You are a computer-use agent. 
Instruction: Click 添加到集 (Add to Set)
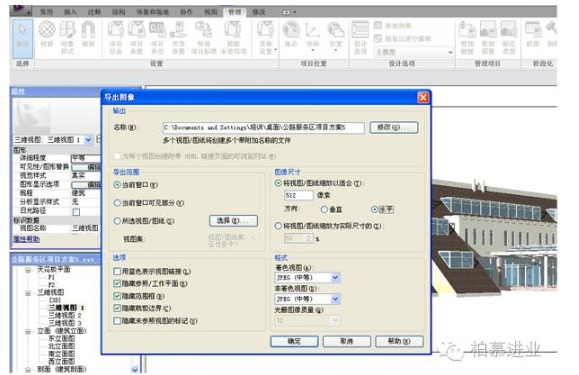[x=393, y=25]
